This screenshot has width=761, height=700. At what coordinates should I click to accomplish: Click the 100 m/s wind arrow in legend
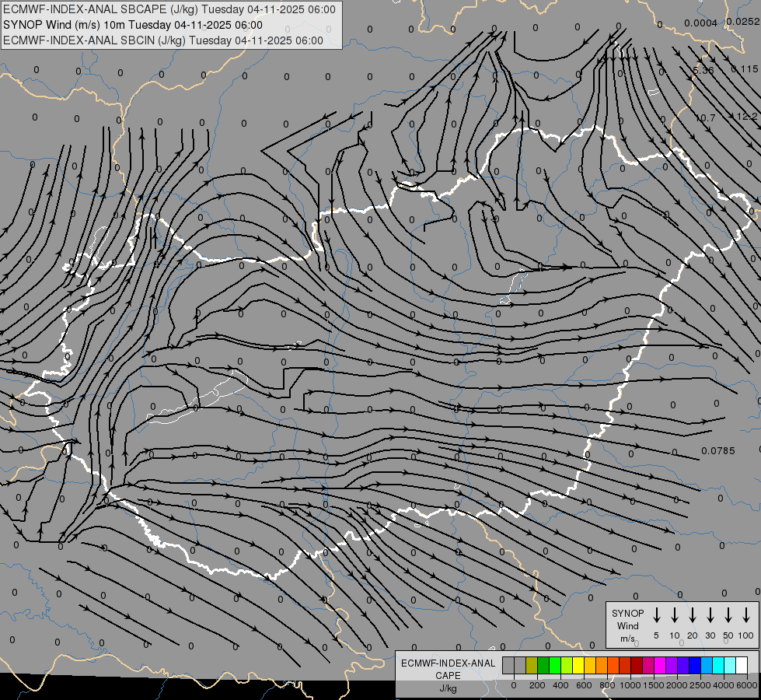746,615
